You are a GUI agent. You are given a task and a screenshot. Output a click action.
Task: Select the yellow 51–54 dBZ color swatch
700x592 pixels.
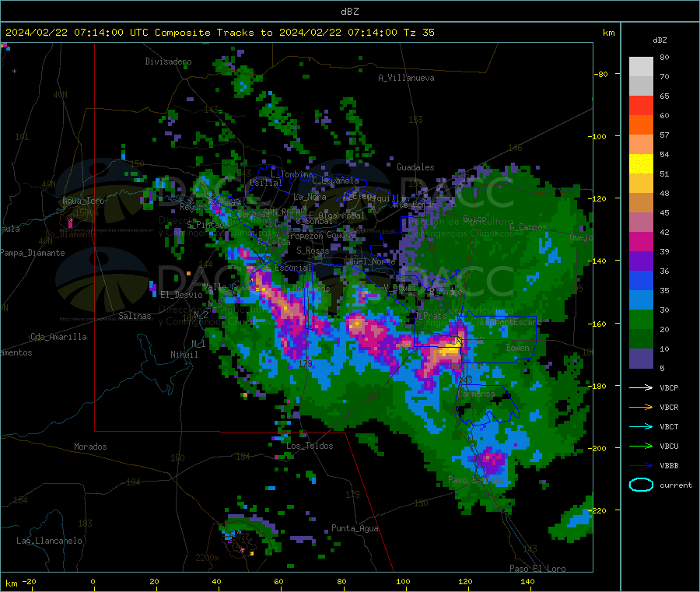click(641, 164)
